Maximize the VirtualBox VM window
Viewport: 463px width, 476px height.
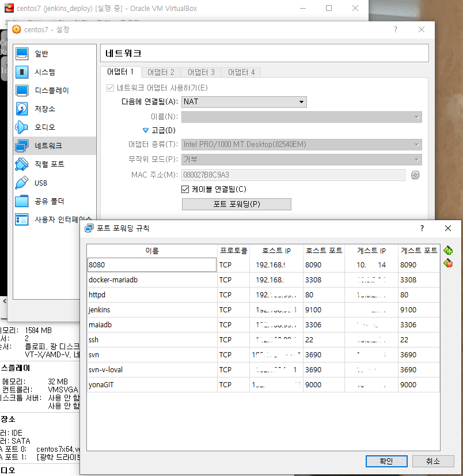329,8
